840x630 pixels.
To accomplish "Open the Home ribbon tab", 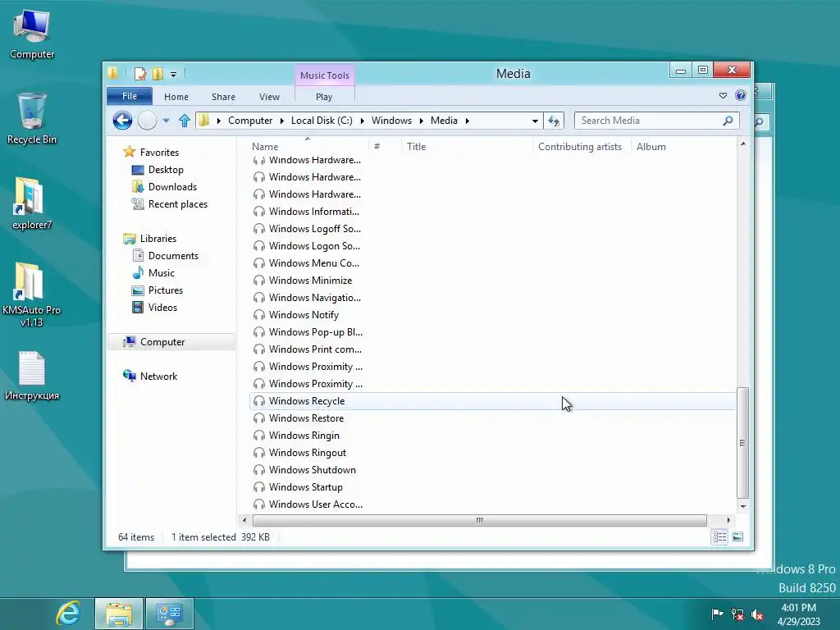I will point(176,97).
